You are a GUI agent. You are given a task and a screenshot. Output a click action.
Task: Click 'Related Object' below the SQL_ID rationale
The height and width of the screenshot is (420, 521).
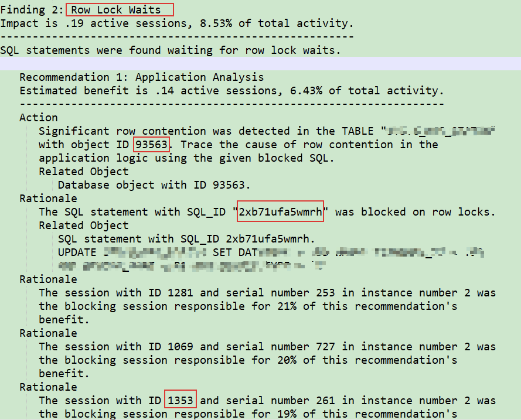(x=84, y=226)
